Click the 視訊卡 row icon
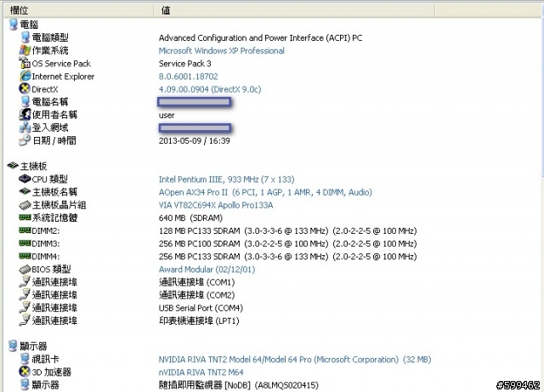This screenshot has width=544, height=392. [25, 359]
